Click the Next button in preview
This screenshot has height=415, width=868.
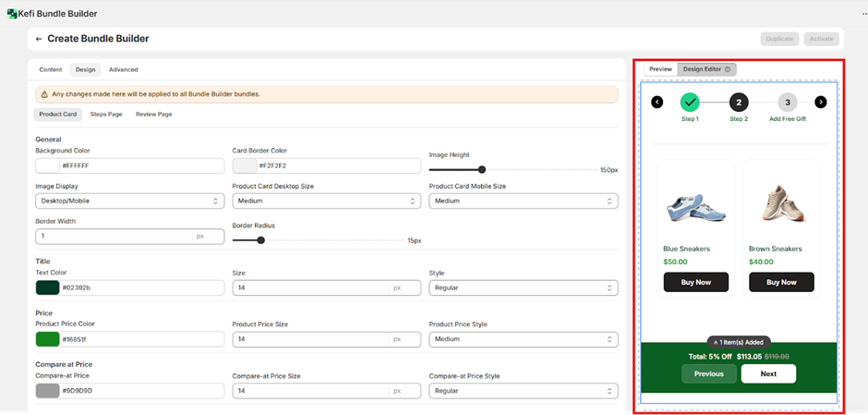pyautogui.click(x=768, y=373)
